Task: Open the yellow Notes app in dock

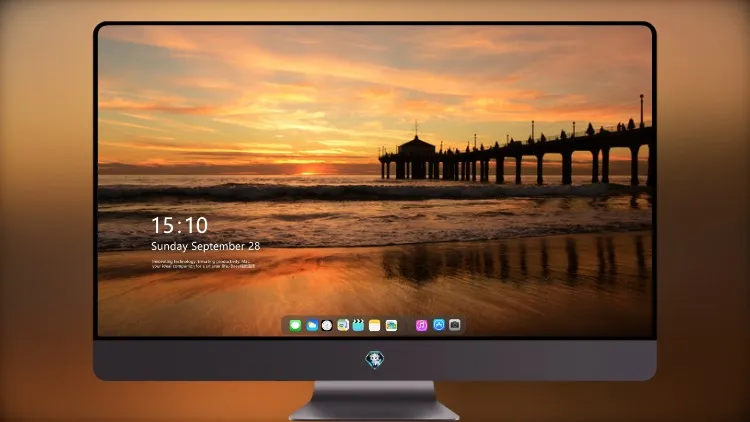Action: pyautogui.click(x=375, y=325)
